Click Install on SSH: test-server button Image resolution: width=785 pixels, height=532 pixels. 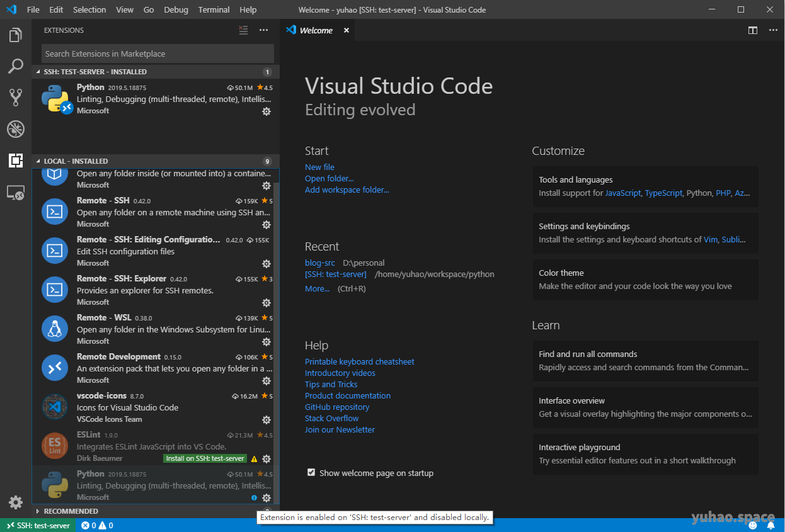(205, 458)
